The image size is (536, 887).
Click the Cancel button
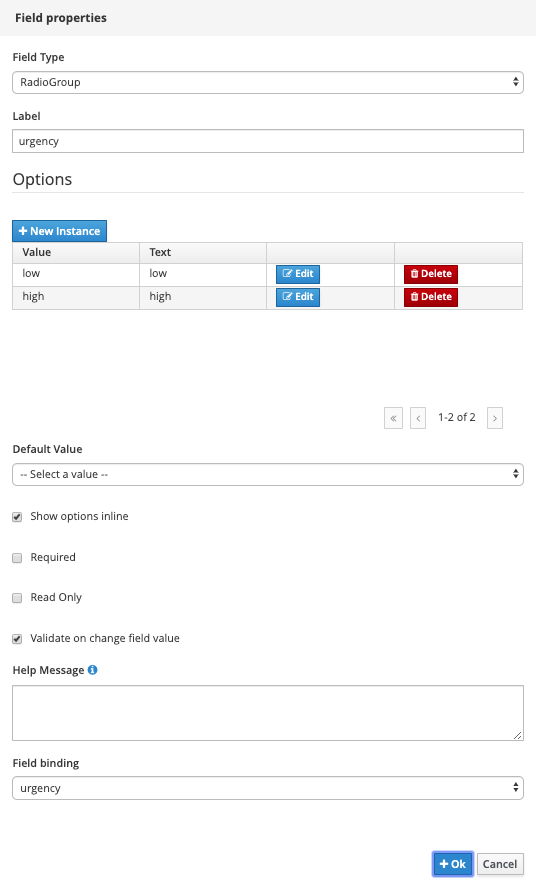click(x=500, y=864)
